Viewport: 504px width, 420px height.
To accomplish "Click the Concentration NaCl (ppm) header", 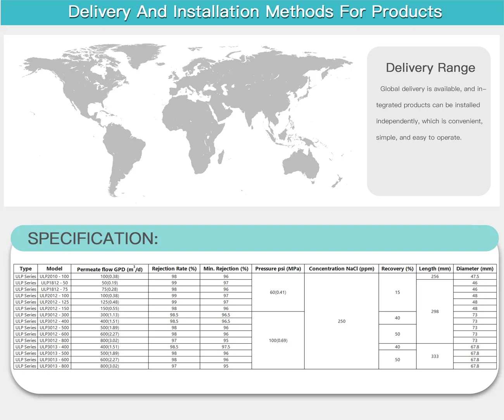I will [341, 269].
